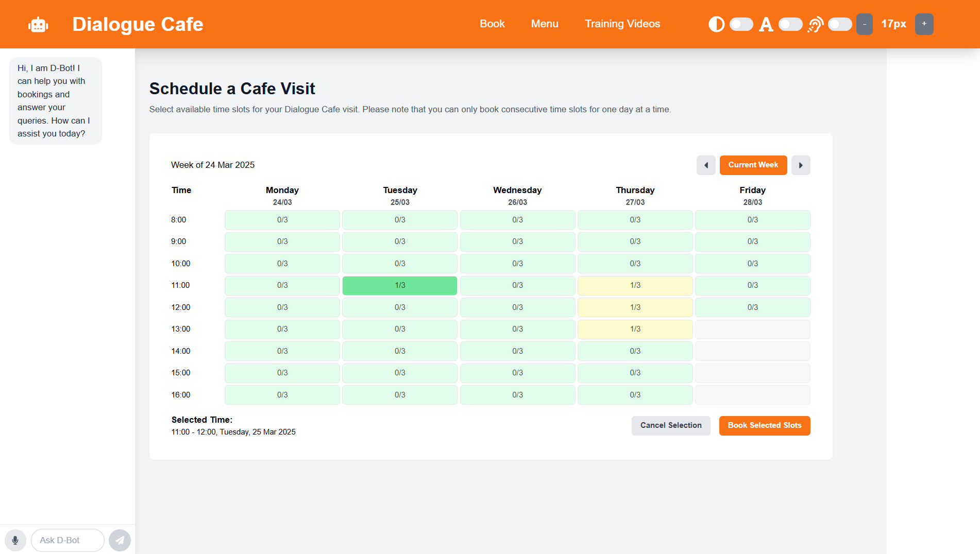Click the Cancel Selection button

click(671, 425)
